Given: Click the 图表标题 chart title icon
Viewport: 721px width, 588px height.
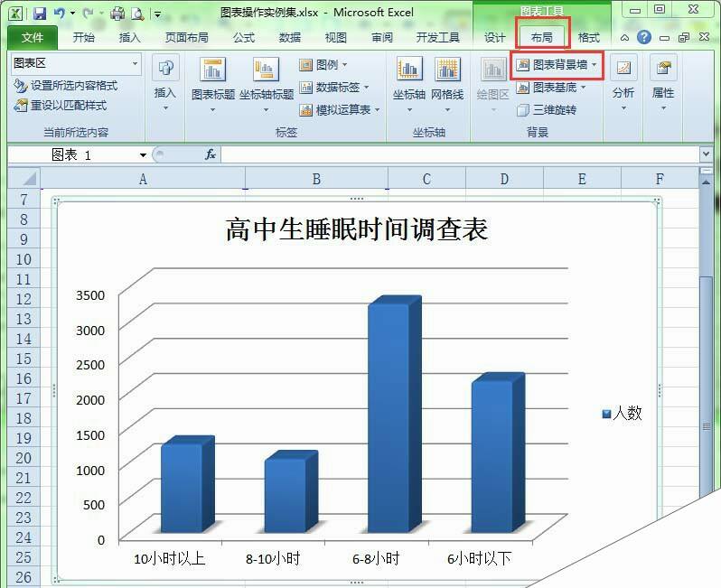Looking at the screenshot, I should click(213, 70).
